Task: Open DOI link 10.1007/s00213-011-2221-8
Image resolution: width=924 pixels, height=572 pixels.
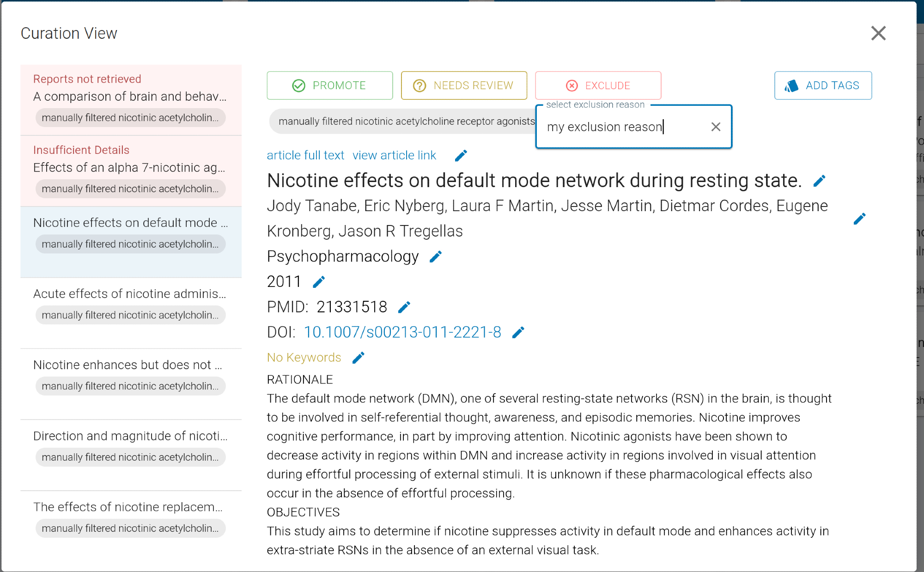Action: [402, 332]
